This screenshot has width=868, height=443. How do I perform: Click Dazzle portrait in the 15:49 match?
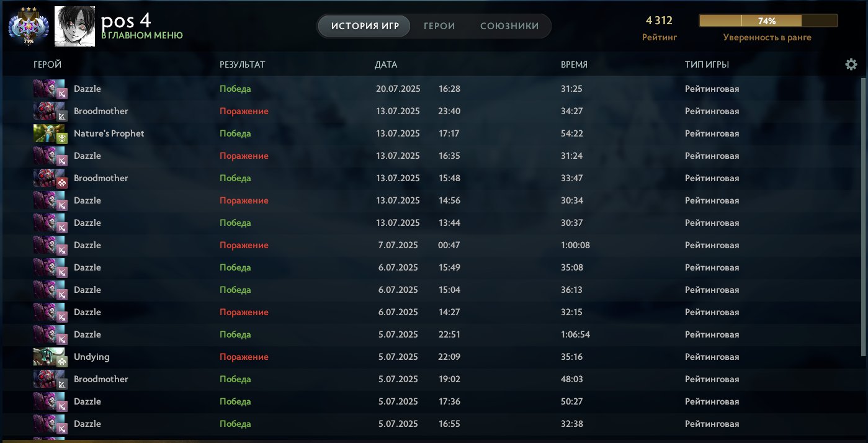[x=50, y=267]
